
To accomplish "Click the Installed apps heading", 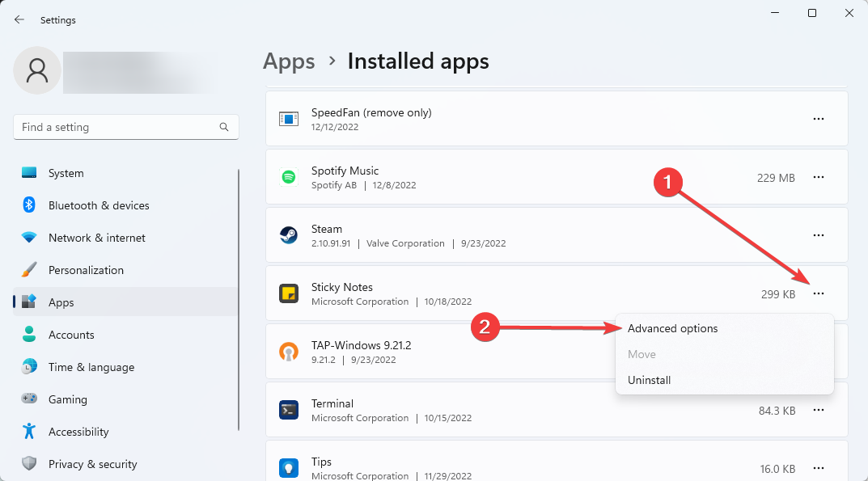I will pos(418,61).
